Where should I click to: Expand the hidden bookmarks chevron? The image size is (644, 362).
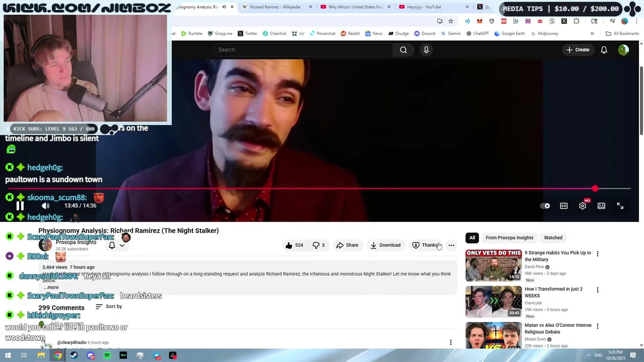point(592,34)
